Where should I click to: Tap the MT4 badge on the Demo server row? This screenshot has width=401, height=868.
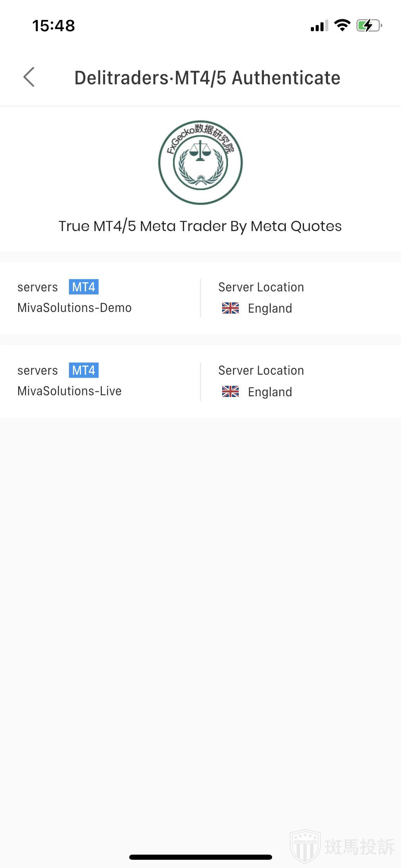point(84,287)
